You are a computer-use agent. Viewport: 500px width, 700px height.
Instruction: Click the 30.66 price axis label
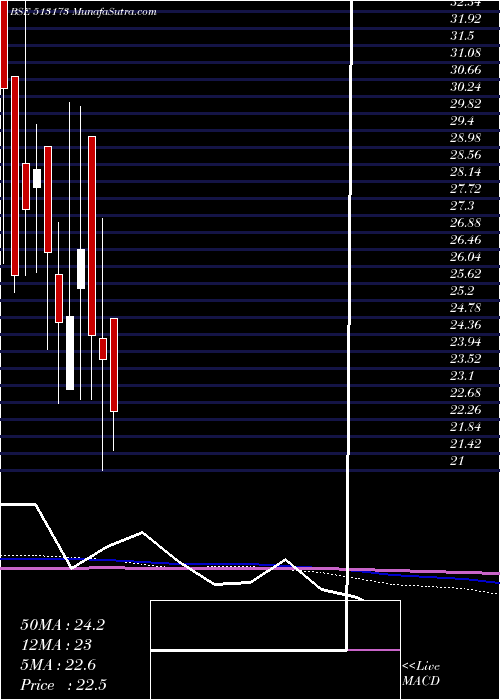(x=466, y=70)
